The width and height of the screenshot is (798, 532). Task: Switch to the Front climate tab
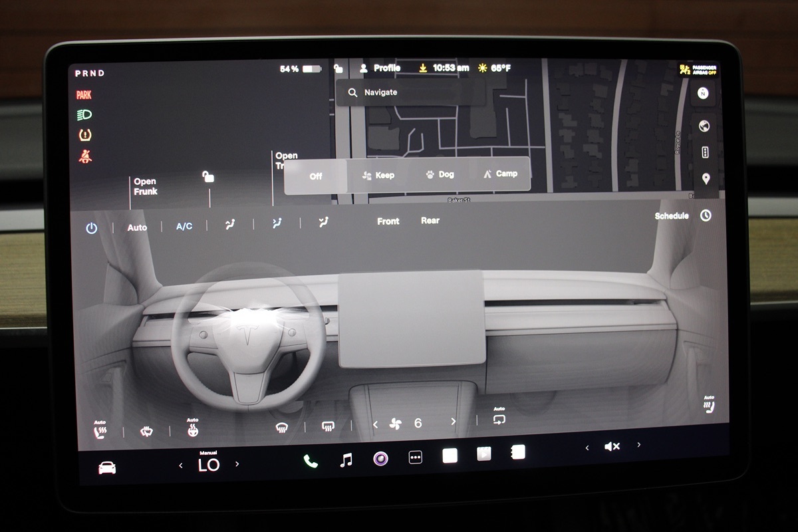click(388, 221)
